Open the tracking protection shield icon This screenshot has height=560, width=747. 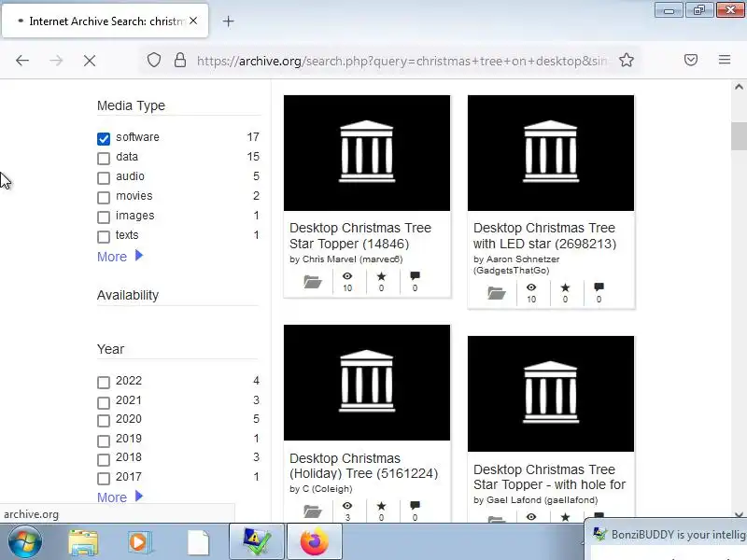click(153, 61)
